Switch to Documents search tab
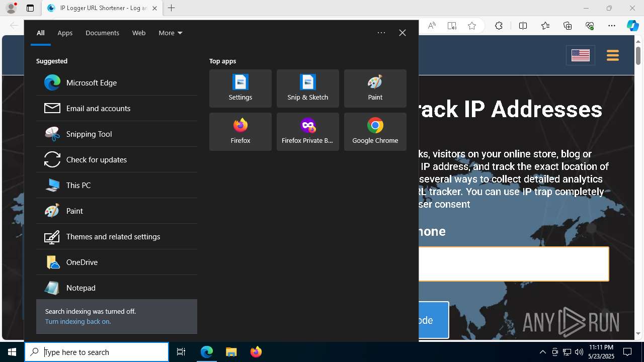Viewport: 644px width, 362px height. 102,33
